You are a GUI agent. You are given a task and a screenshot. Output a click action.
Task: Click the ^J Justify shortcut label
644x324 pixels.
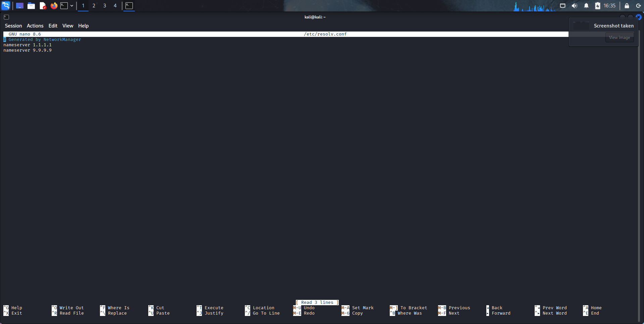tap(210, 313)
